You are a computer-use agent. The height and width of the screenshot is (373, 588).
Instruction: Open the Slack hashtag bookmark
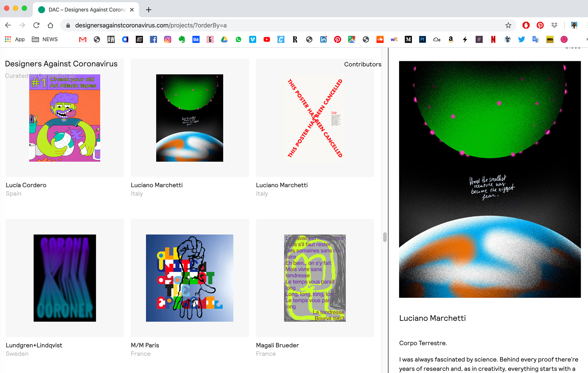point(479,40)
